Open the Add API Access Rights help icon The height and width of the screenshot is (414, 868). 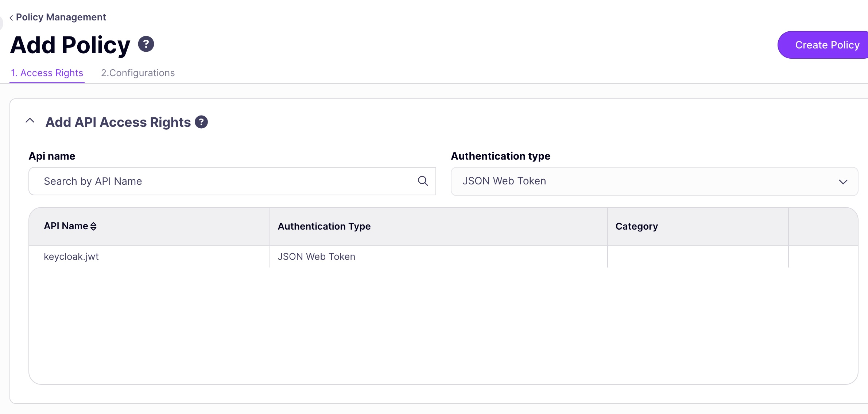(202, 122)
